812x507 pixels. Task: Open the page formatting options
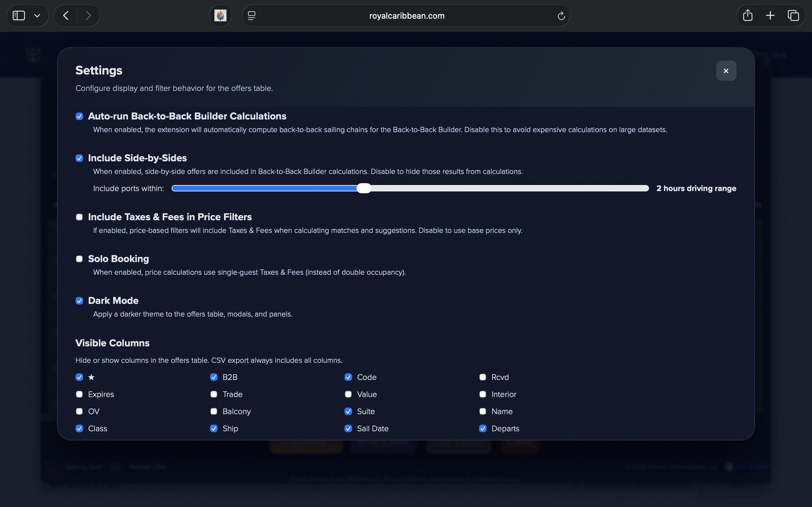pyautogui.click(x=251, y=16)
